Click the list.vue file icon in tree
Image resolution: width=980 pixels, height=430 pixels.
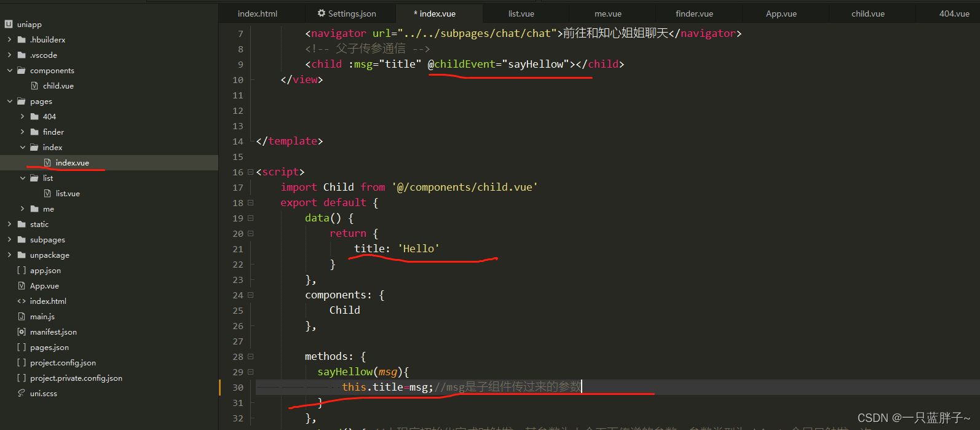[x=47, y=193]
